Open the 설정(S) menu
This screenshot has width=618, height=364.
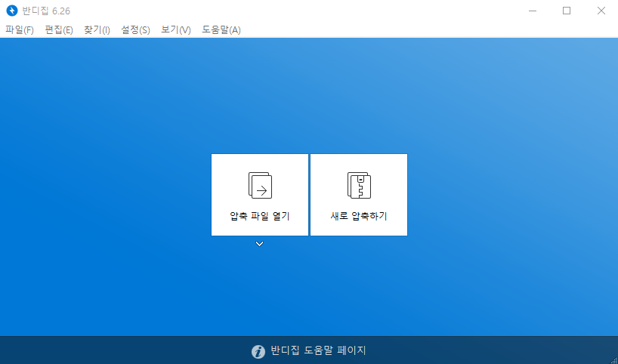click(x=135, y=30)
